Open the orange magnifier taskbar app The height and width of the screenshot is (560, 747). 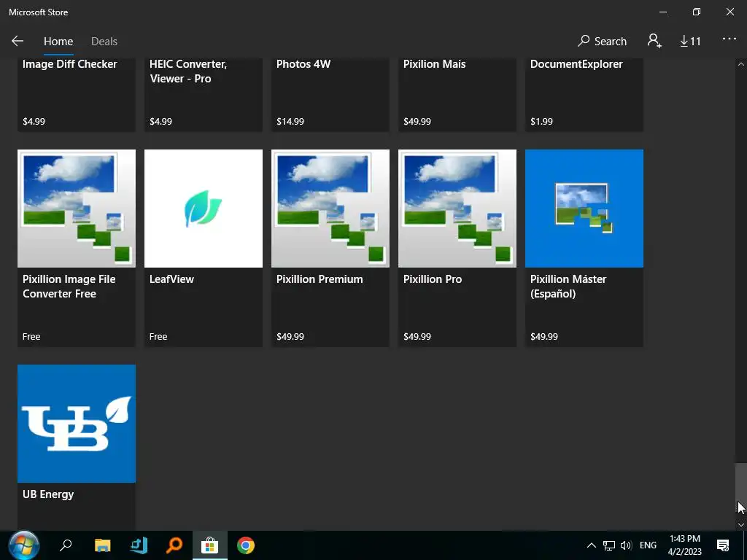[174, 545]
